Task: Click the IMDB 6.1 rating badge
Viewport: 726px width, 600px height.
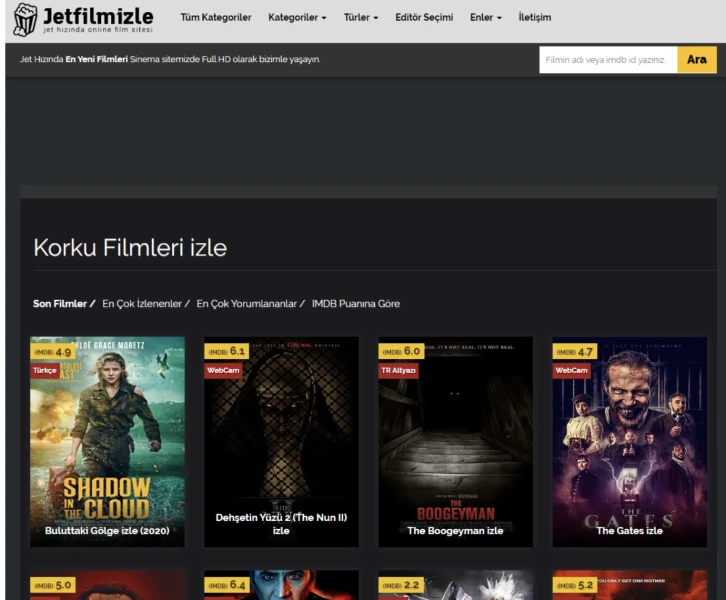Action: [226, 352]
